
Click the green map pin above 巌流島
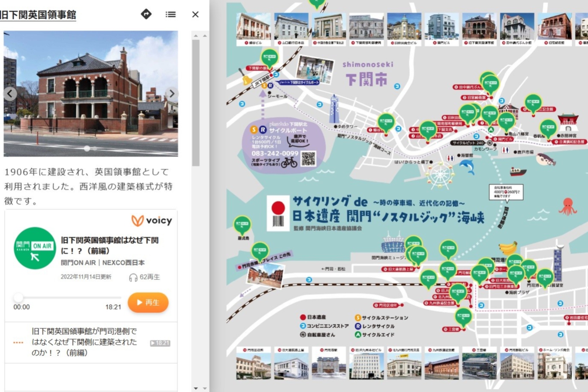coord(242,224)
